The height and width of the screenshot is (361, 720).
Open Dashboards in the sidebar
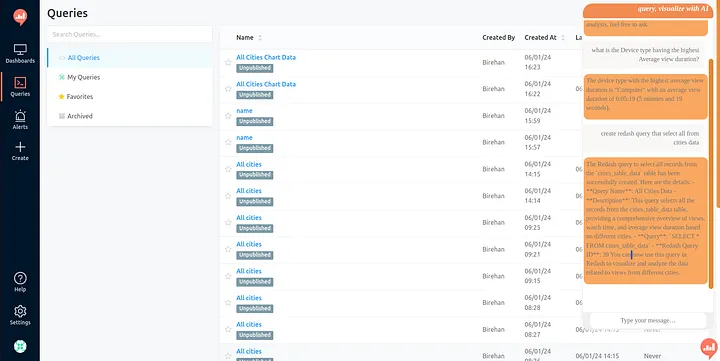(20, 54)
